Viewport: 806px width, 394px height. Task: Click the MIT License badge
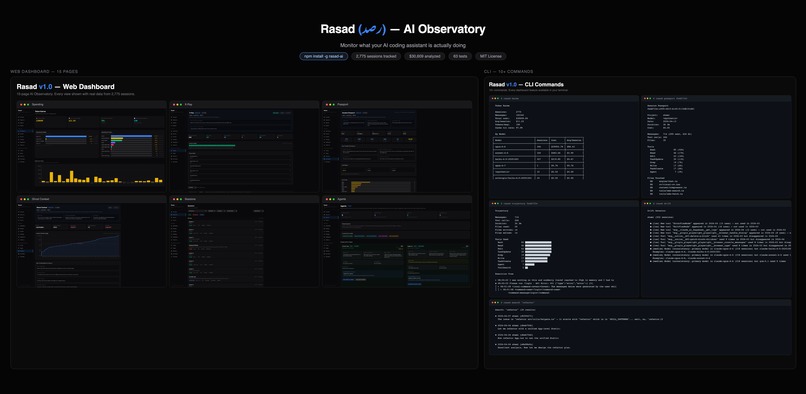click(490, 56)
